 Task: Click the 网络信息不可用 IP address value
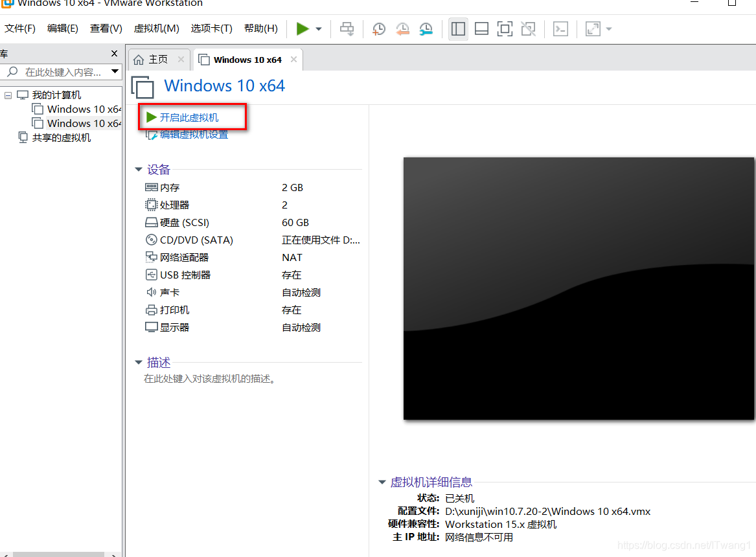[479, 537]
